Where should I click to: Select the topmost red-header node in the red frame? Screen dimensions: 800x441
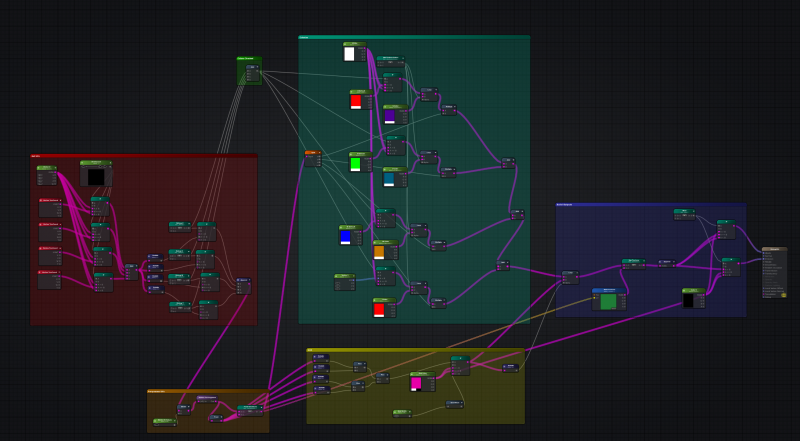point(49,201)
